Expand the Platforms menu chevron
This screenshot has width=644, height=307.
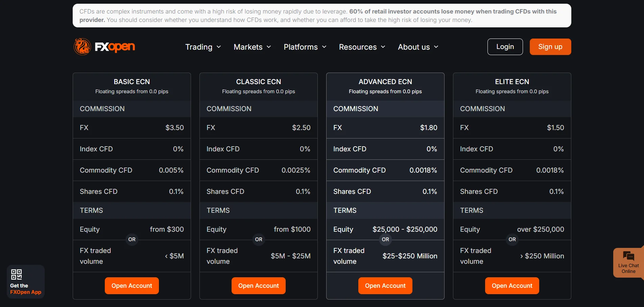tap(324, 47)
